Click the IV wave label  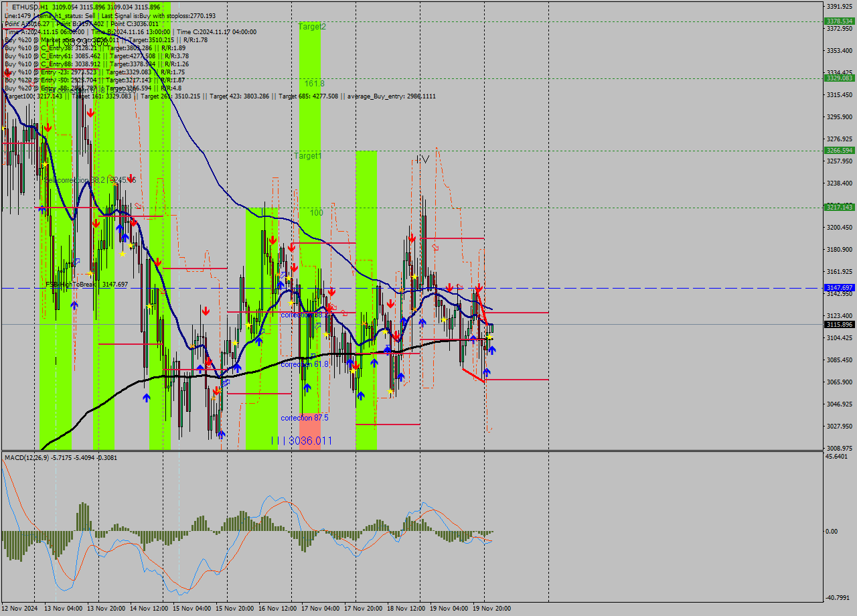[x=422, y=159]
